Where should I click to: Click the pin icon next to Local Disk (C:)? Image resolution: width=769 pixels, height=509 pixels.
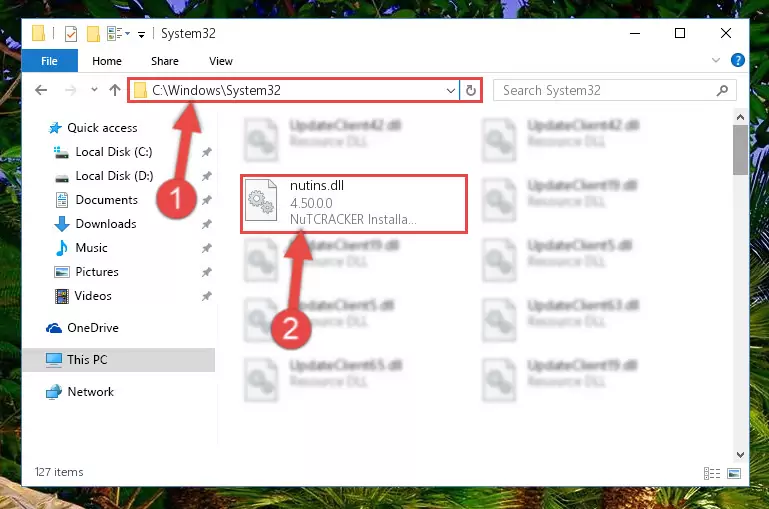click(207, 152)
